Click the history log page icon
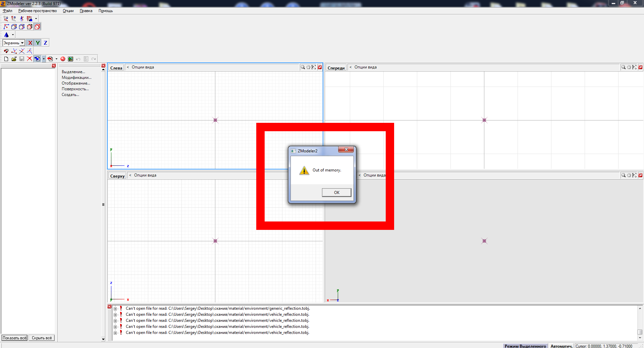Viewport: 644px width, 348px height. (x=86, y=59)
